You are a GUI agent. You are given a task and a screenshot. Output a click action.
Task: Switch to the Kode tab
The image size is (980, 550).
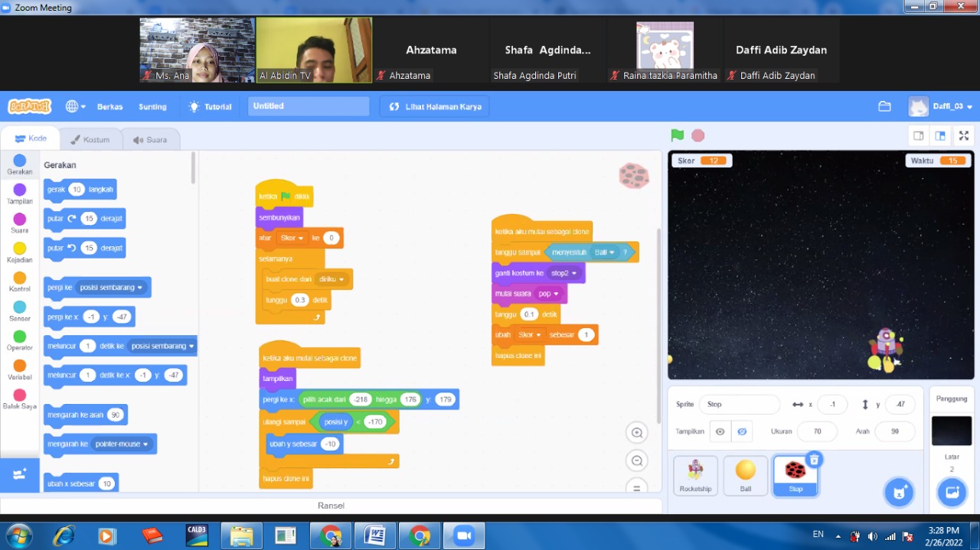31,138
